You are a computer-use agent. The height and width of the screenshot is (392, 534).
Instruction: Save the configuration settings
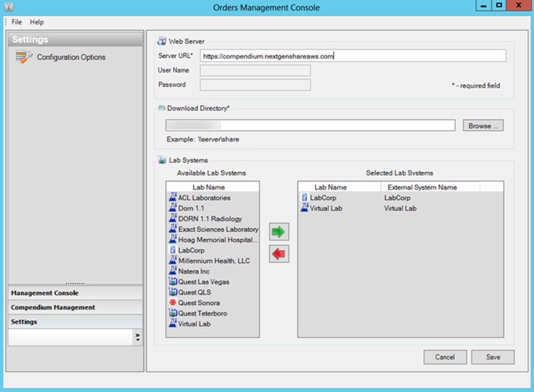pos(493,357)
